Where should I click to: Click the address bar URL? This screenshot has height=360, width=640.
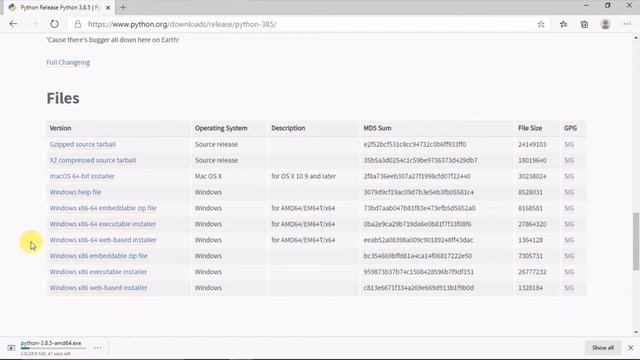pyautogui.click(x=182, y=24)
